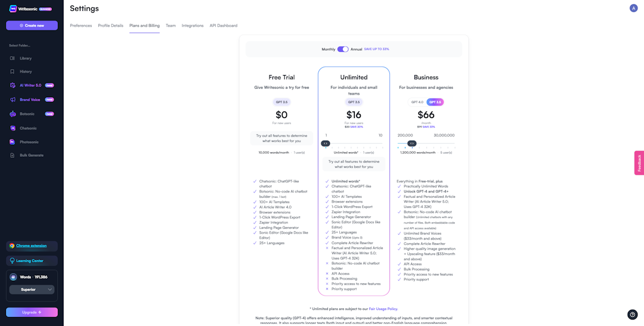
Task: Open the Library folder icon
Action: click(13, 58)
